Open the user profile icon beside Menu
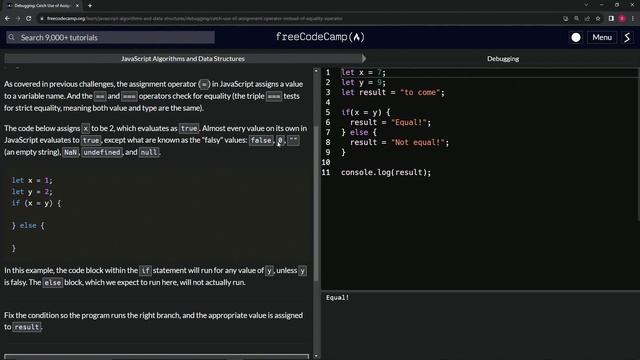The width and height of the screenshot is (640, 360). click(x=627, y=38)
